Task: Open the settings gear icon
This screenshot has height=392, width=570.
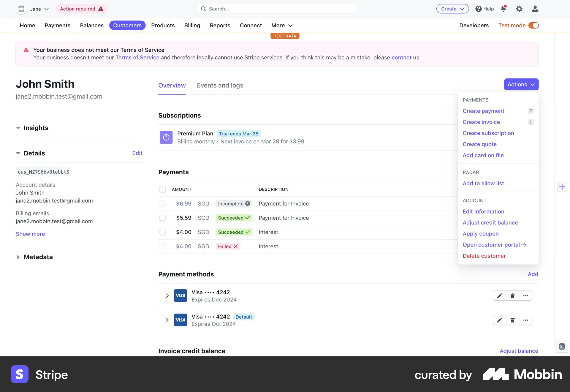Action: [x=520, y=9]
